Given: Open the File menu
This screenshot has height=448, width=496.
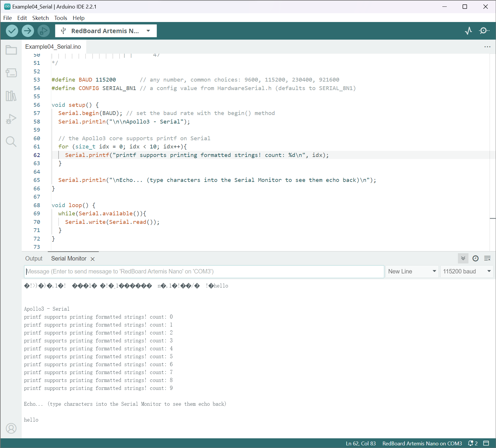Looking at the screenshot, I should point(8,18).
